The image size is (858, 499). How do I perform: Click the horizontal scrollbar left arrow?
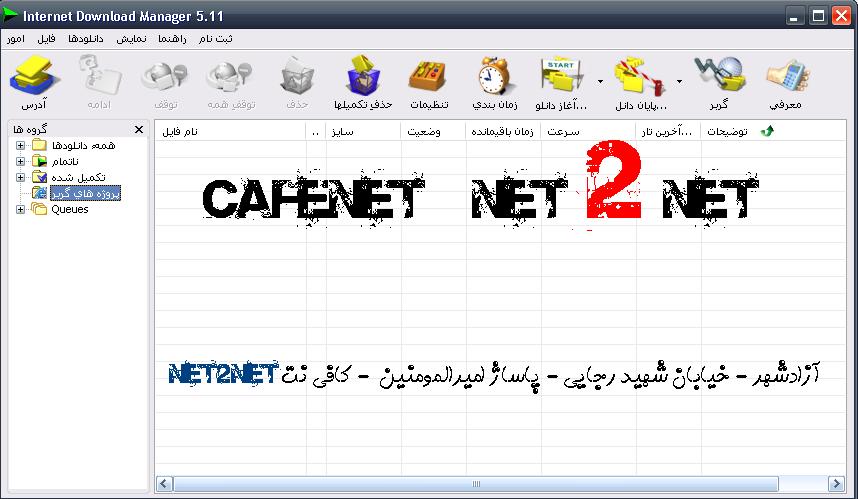tap(164, 484)
